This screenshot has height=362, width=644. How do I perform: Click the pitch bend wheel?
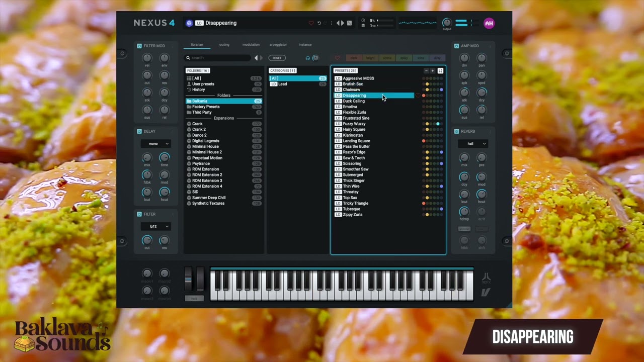(189, 280)
